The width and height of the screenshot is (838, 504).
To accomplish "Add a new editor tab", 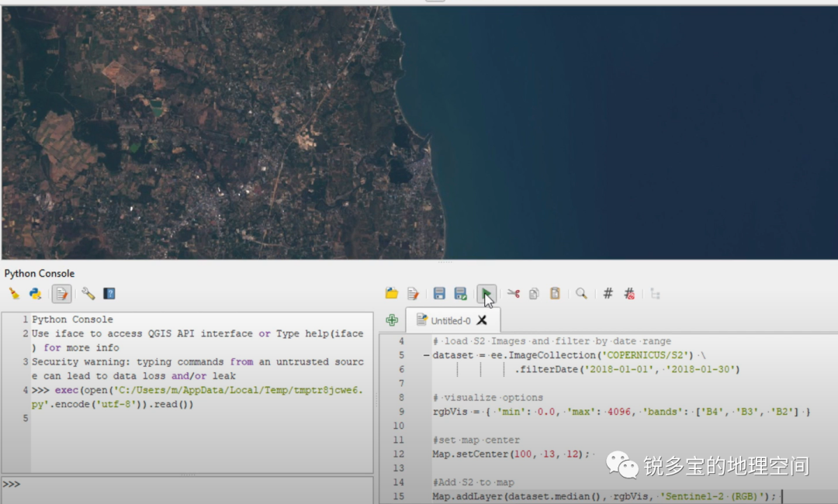I will (x=392, y=320).
